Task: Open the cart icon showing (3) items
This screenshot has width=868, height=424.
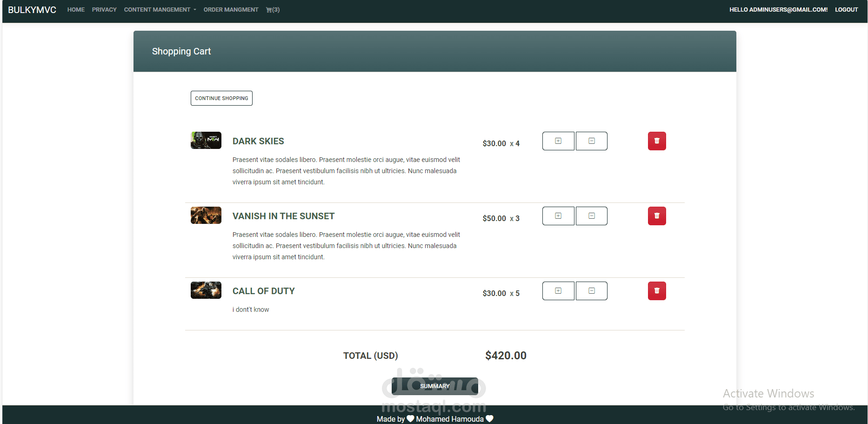Action: pos(273,10)
